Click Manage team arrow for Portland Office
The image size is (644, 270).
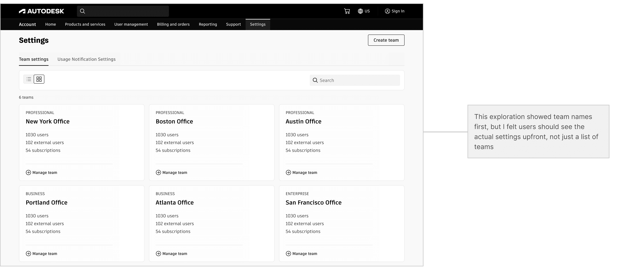coord(28,254)
